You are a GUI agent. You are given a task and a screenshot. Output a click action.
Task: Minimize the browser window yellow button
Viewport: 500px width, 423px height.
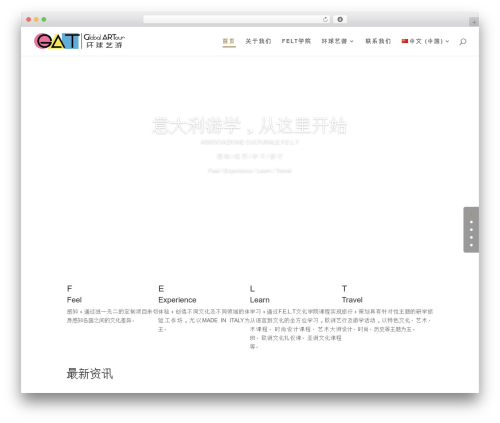coord(36,19)
